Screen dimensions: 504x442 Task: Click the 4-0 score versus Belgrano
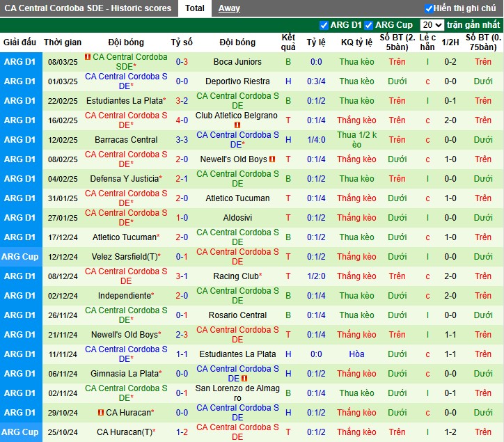click(x=182, y=120)
